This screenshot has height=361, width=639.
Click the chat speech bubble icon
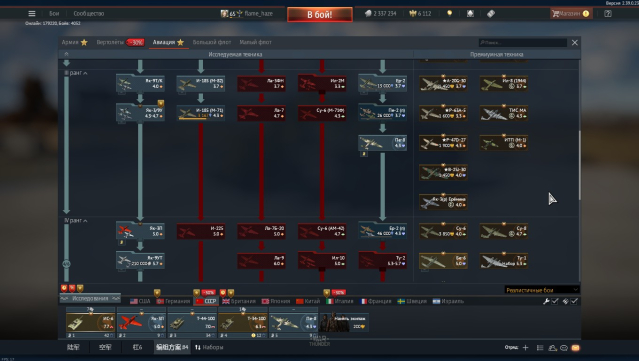[x=564, y=348]
